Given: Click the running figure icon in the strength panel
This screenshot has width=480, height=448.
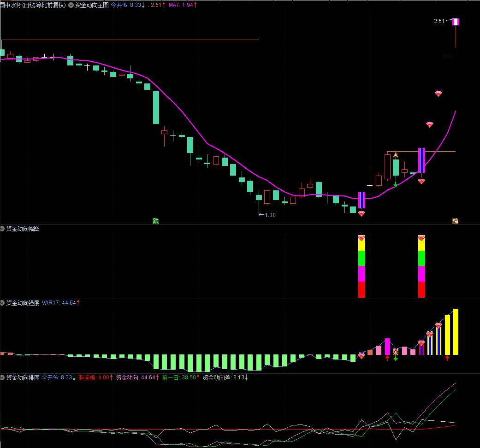Looking at the screenshot, I should coord(395,352).
